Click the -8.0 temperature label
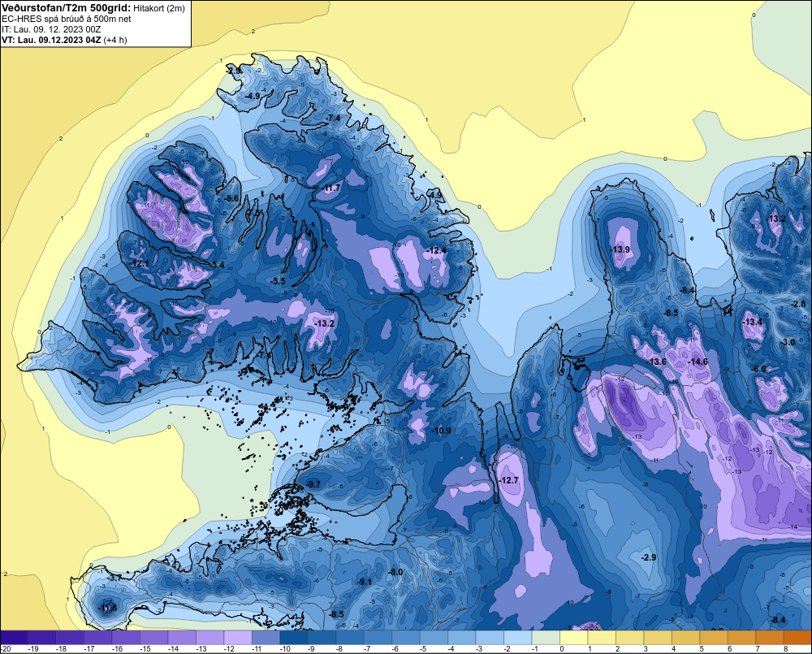812x654 pixels. click(395, 572)
